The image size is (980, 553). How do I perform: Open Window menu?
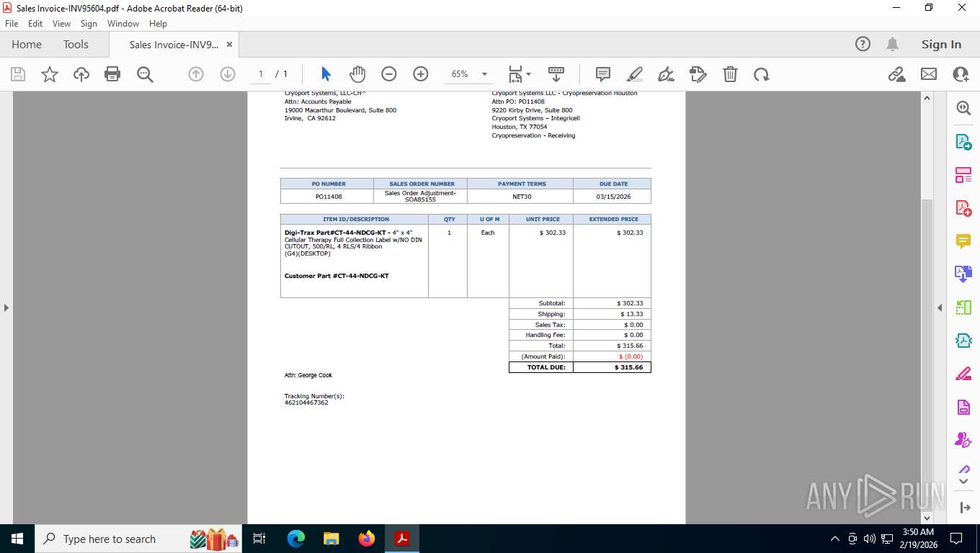pyautogui.click(x=123, y=24)
